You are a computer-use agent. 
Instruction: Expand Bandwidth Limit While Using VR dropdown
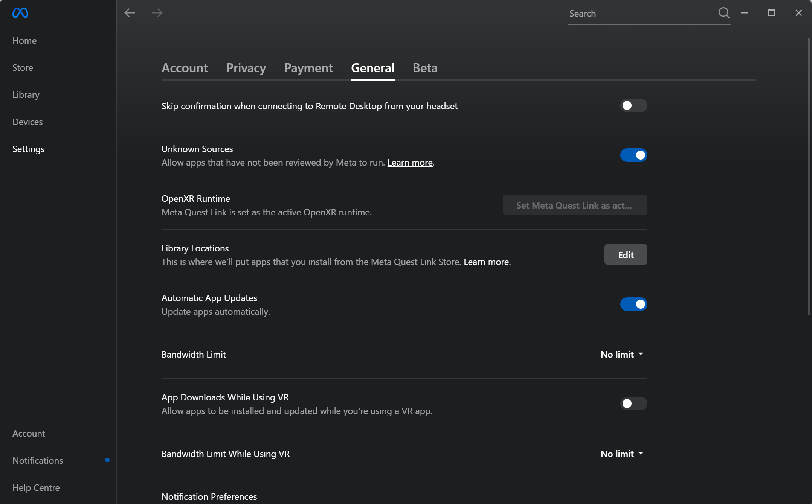pos(622,454)
